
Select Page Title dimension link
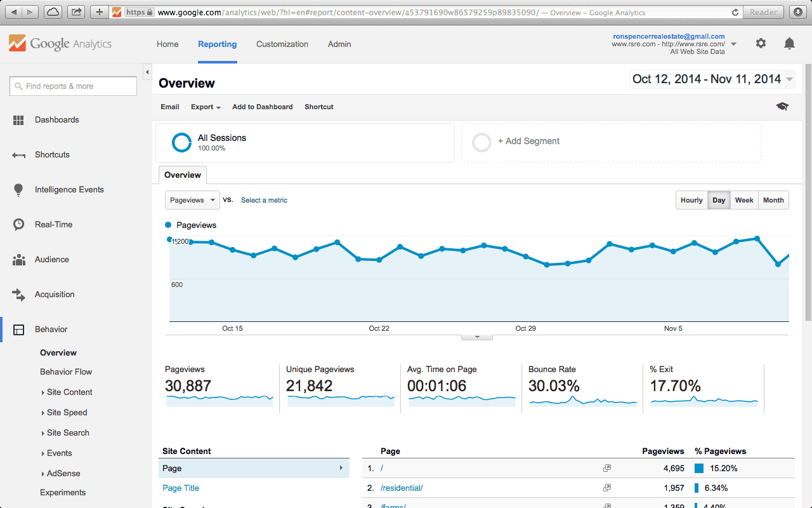point(181,488)
